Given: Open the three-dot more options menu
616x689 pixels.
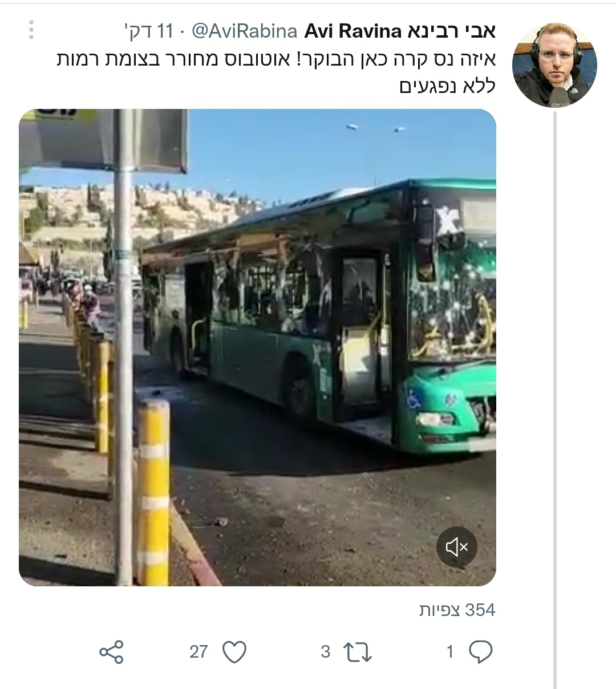Looking at the screenshot, I should [31, 30].
